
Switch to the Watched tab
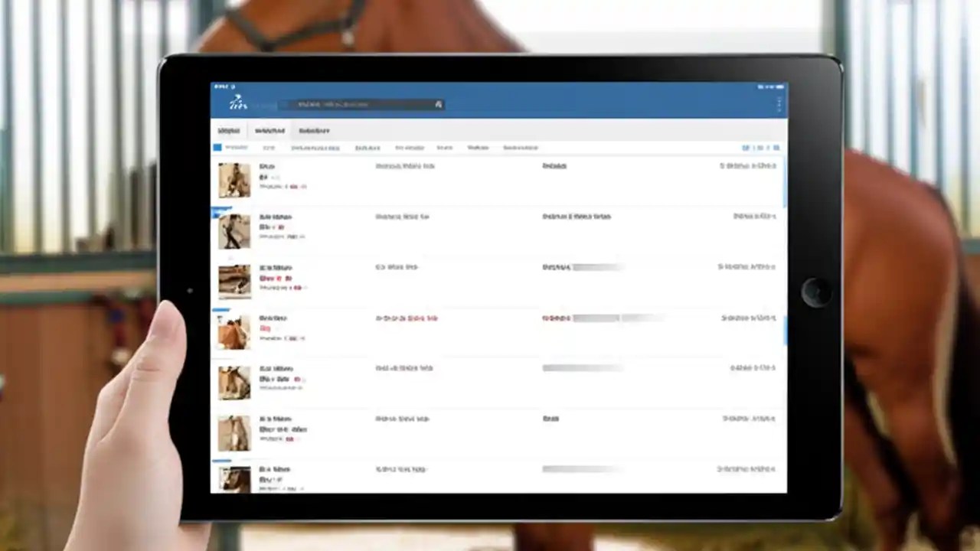click(269, 130)
